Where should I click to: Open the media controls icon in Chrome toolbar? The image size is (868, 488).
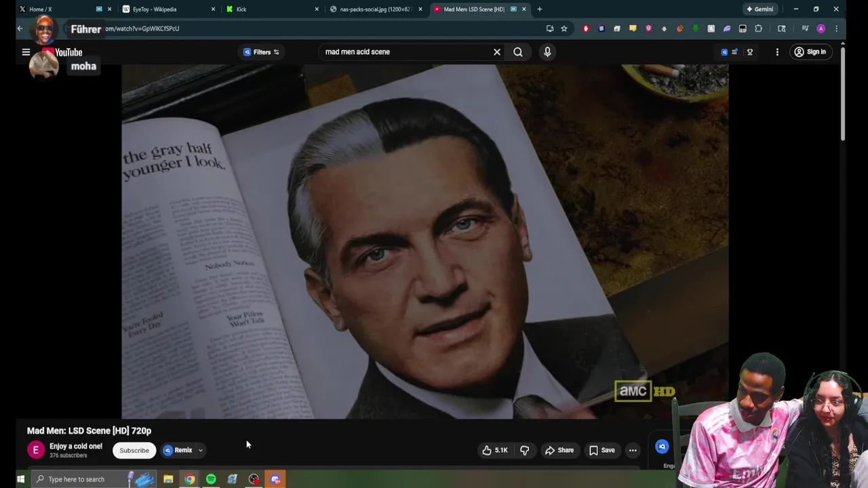click(805, 28)
